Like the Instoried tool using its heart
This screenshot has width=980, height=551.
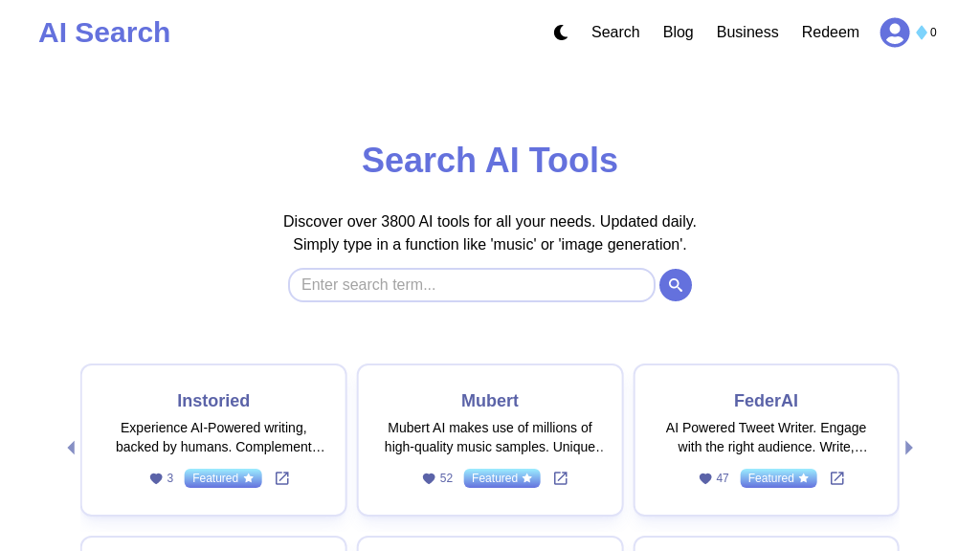pyautogui.click(x=155, y=478)
